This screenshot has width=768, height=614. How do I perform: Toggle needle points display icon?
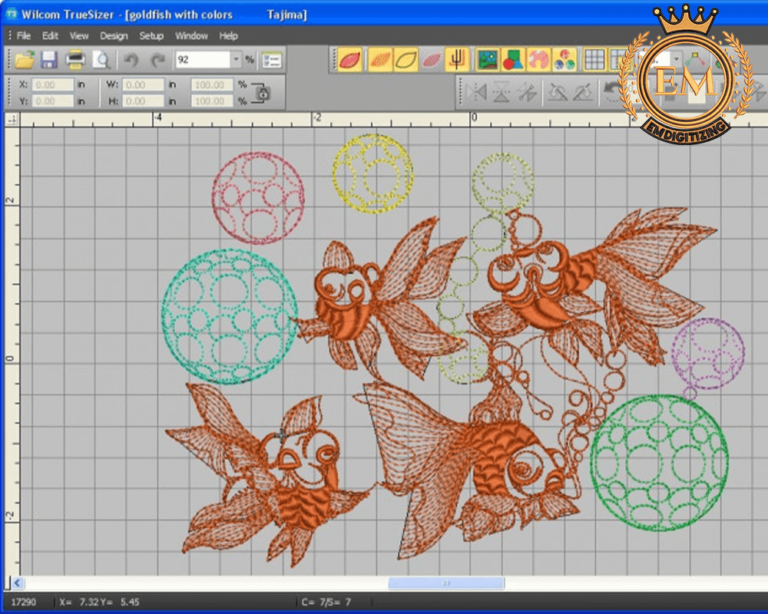click(456, 60)
